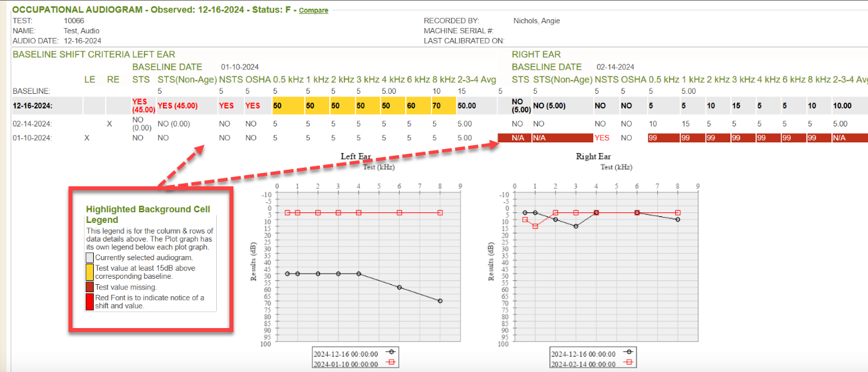Click Right Ear black circle at 3 kHz, 15 dB

click(x=576, y=226)
